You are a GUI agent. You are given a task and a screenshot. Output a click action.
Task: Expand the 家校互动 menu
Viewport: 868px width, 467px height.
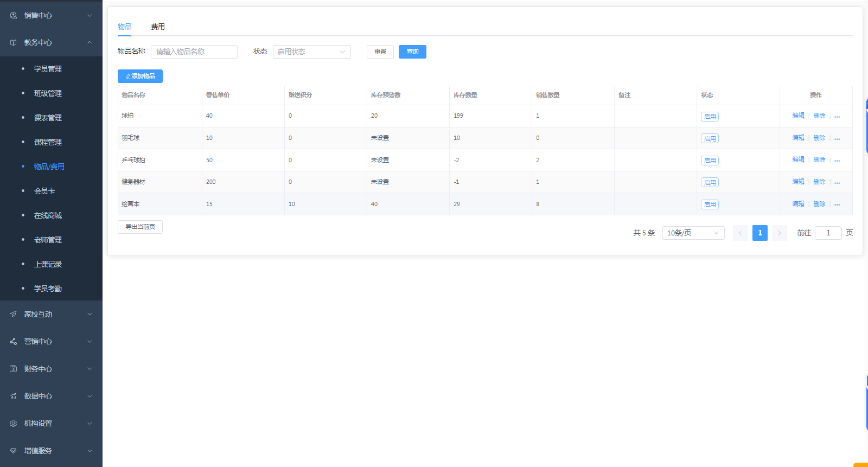90,314
